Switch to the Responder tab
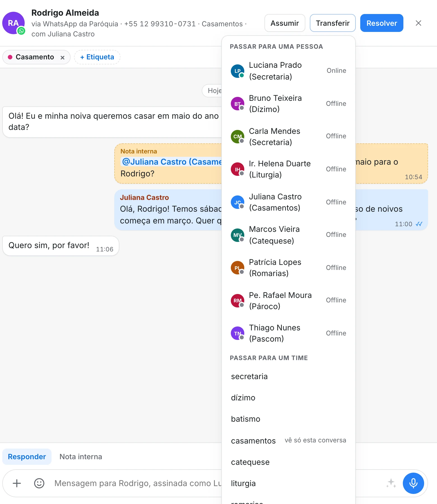Viewport: 437px width, 504px height. tap(27, 457)
